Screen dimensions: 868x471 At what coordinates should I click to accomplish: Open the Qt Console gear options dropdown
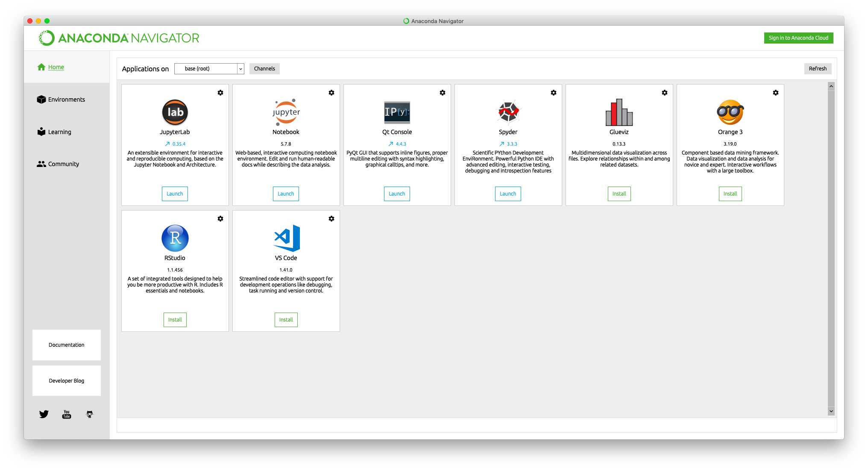pos(443,93)
